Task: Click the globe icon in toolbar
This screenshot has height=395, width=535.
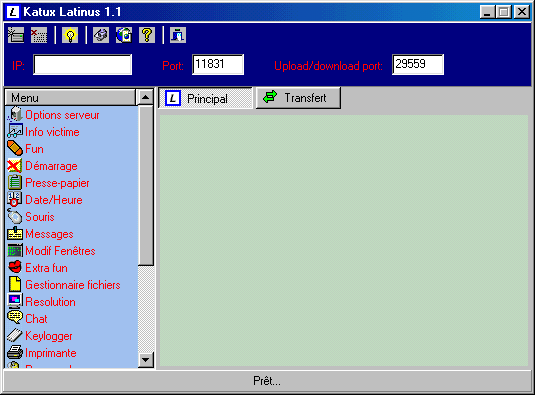Action: point(124,35)
